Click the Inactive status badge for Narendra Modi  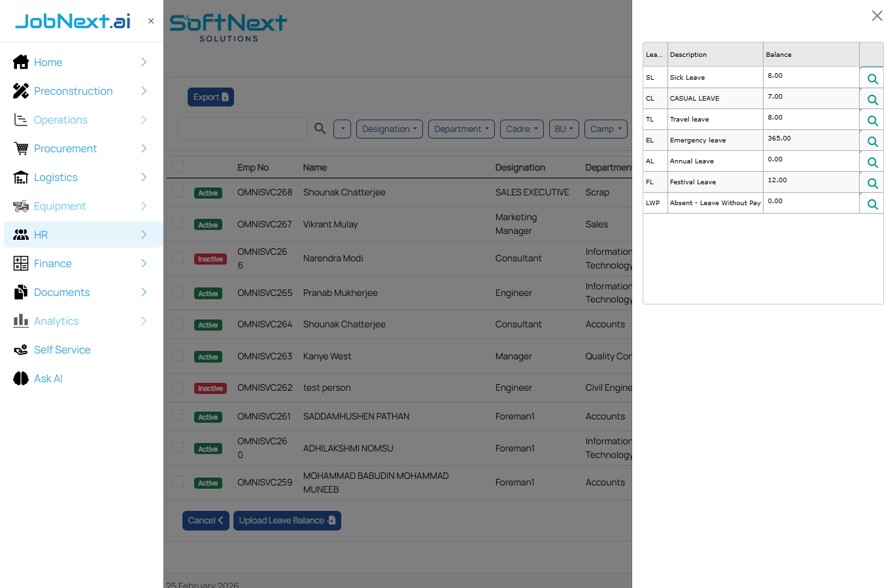click(x=210, y=259)
